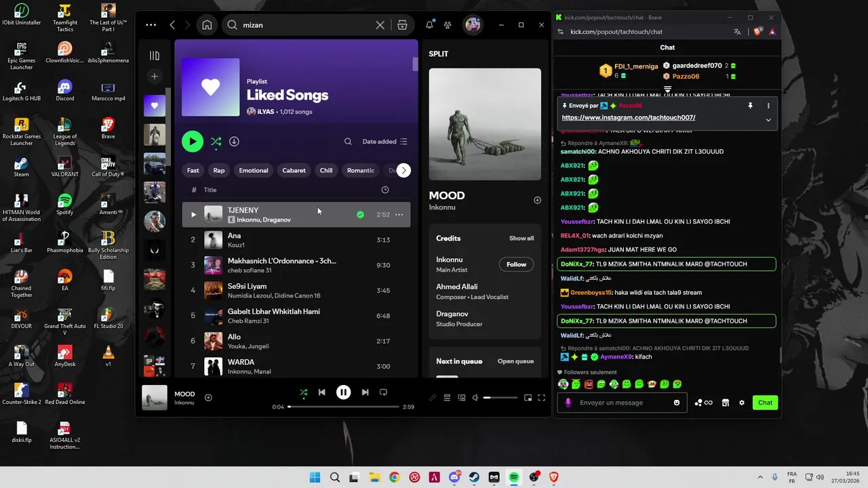Open the pinned message three-dot menu
This screenshot has height=488, width=868.
click(x=768, y=106)
